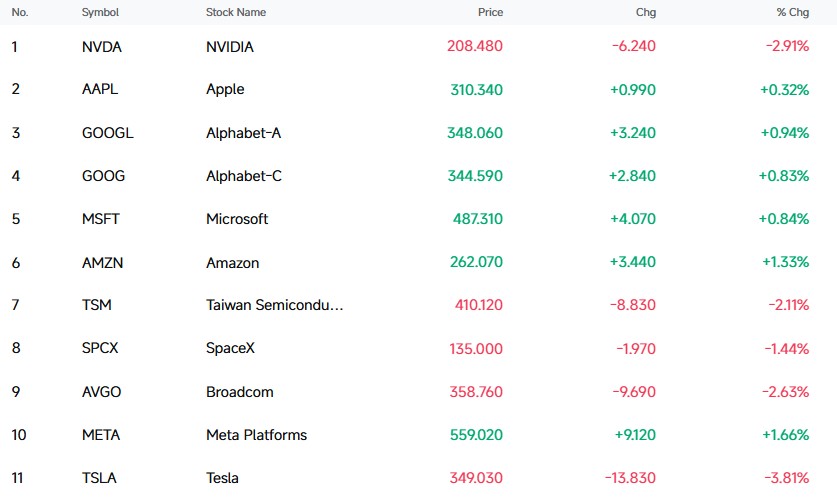The height and width of the screenshot is (504, 837).
Task: Open the Apple stock name link
Action: (x=225, y=90)
